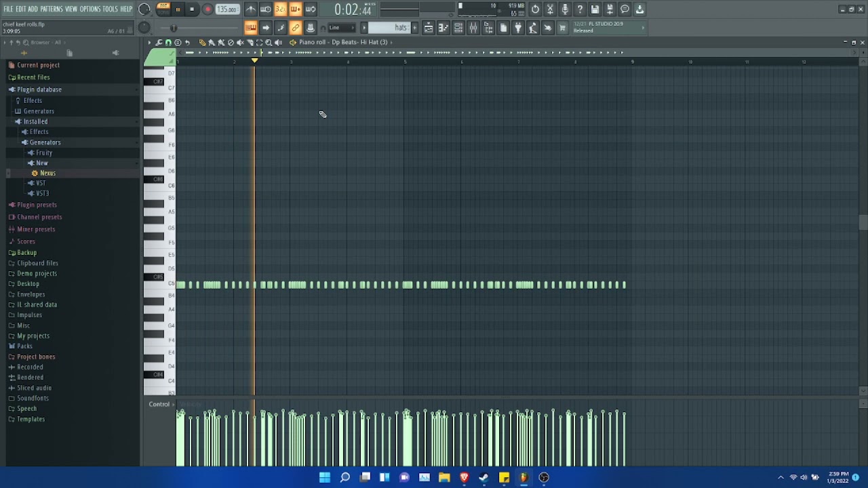Click the one-click audio recording microphone
Viewport: 868px width, 488px height.
565,9
